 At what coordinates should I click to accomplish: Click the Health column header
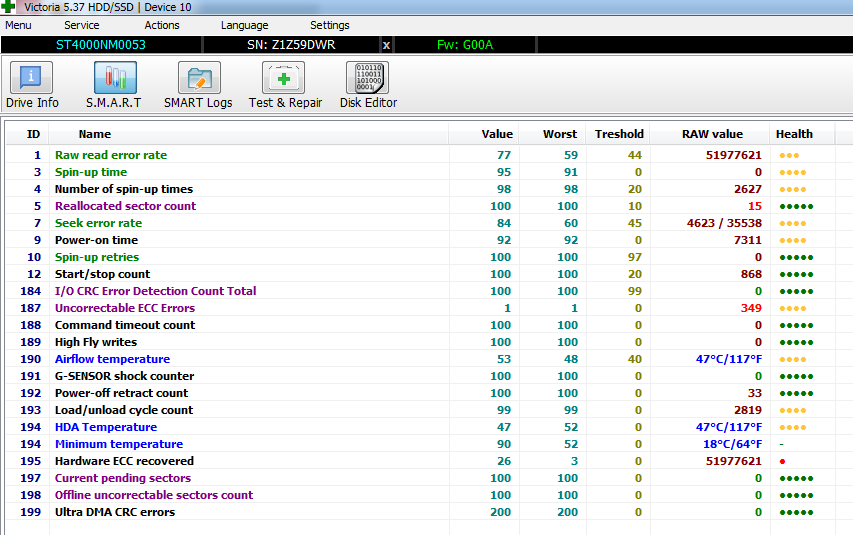[794, 134]
